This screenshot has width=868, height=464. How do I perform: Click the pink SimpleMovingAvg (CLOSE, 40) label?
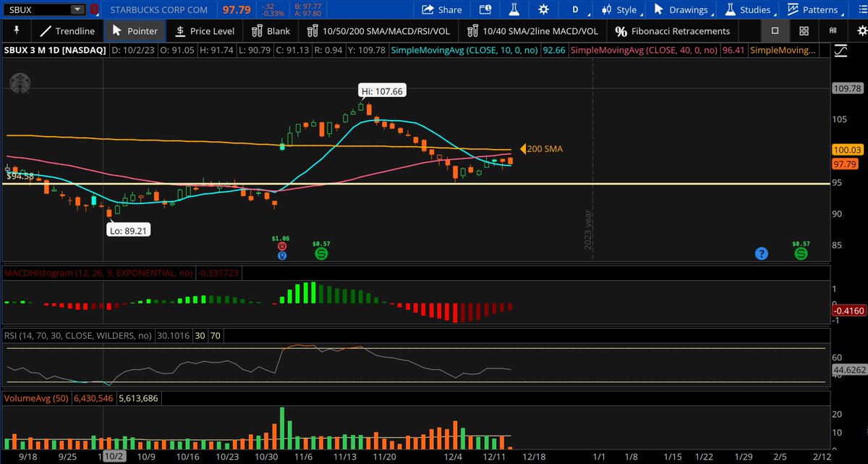(x=644, y=51)
